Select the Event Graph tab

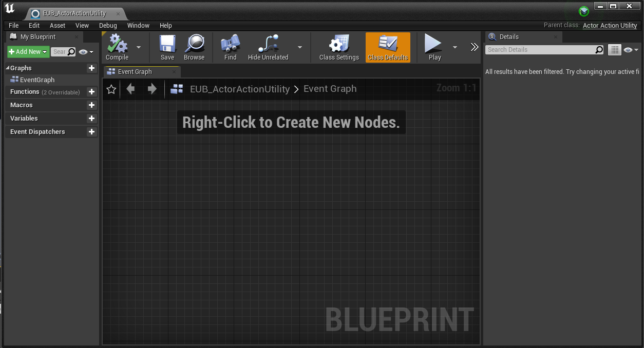point(142,72)
